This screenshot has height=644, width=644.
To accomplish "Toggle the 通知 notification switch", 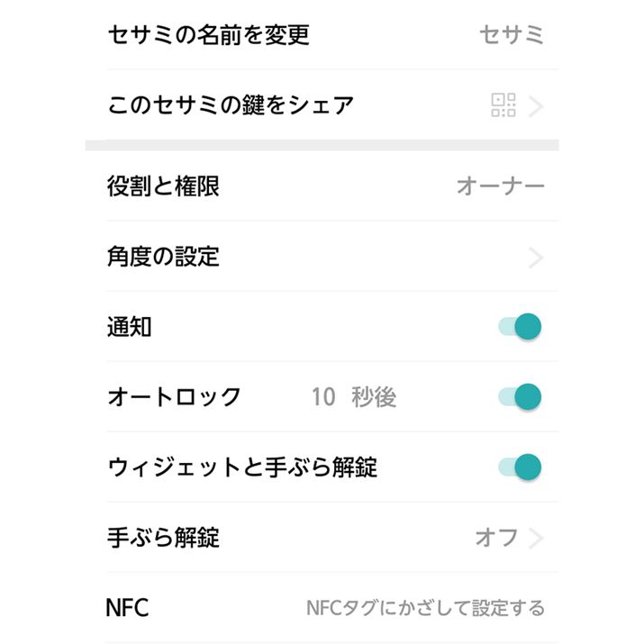I will 521,327.
